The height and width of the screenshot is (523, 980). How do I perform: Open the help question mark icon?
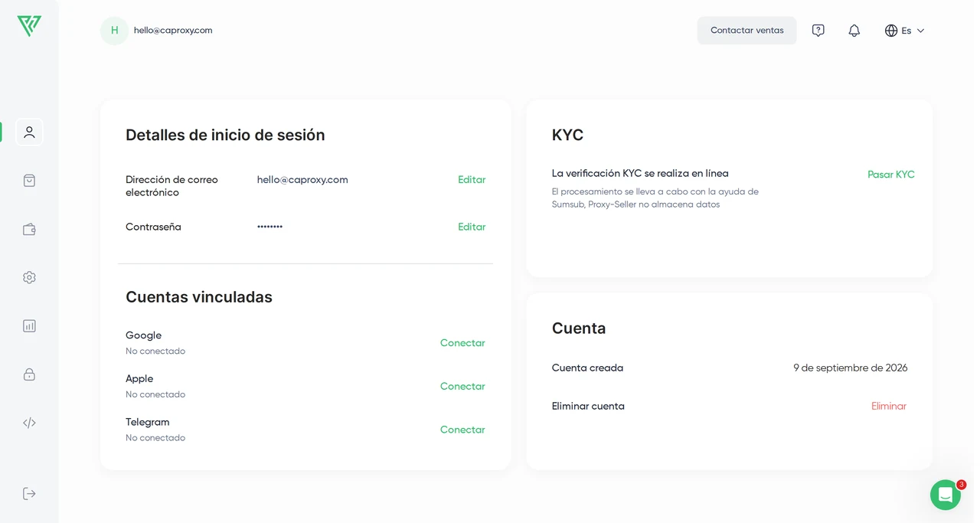pyautogui.click(x=818, y=31)
